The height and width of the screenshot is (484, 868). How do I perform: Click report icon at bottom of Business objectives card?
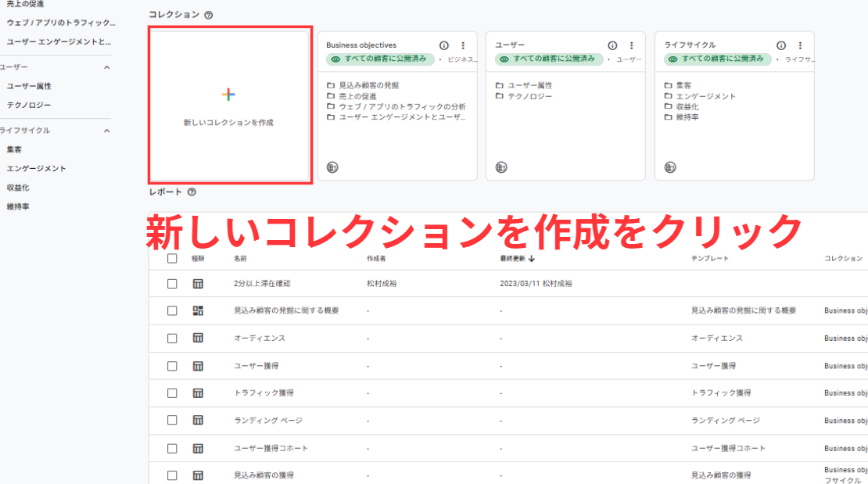pos(332,167)
